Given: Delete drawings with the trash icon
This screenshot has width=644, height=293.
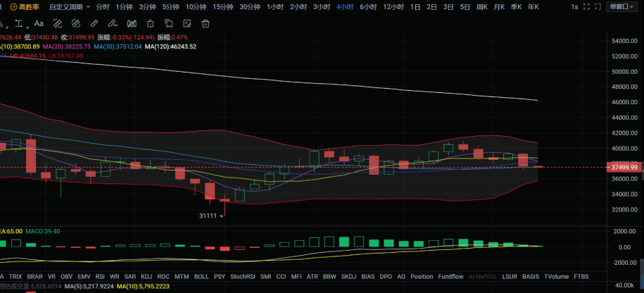Looking at the screenshot, I should click(x=206, y=23).
